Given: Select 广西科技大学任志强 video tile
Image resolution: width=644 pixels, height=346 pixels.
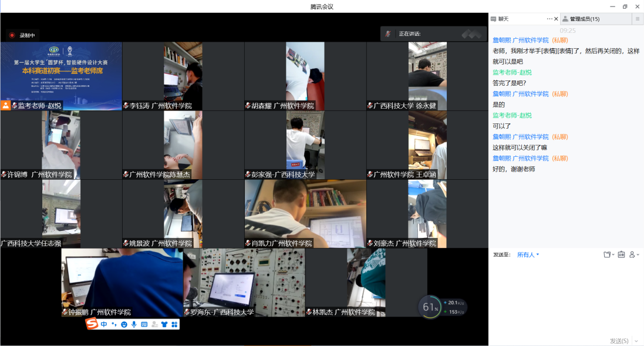Looking at the screenshot, I should [x=61, y=214].
